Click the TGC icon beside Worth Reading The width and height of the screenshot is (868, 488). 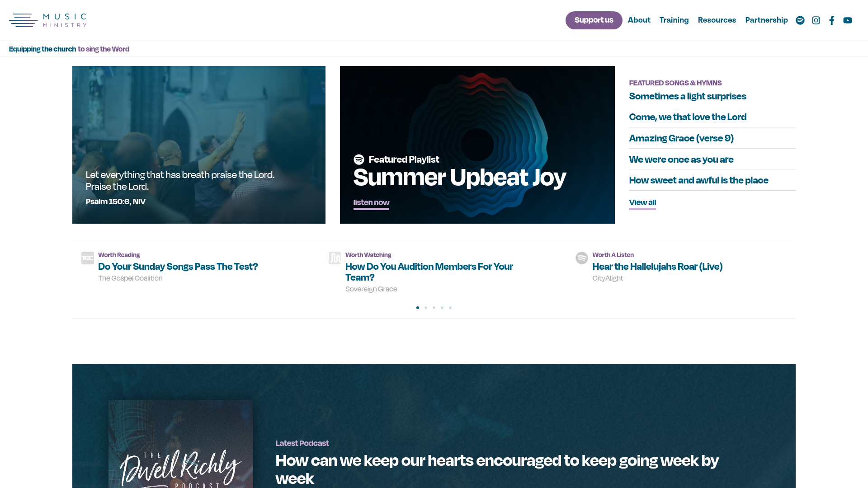coord(88,258)
